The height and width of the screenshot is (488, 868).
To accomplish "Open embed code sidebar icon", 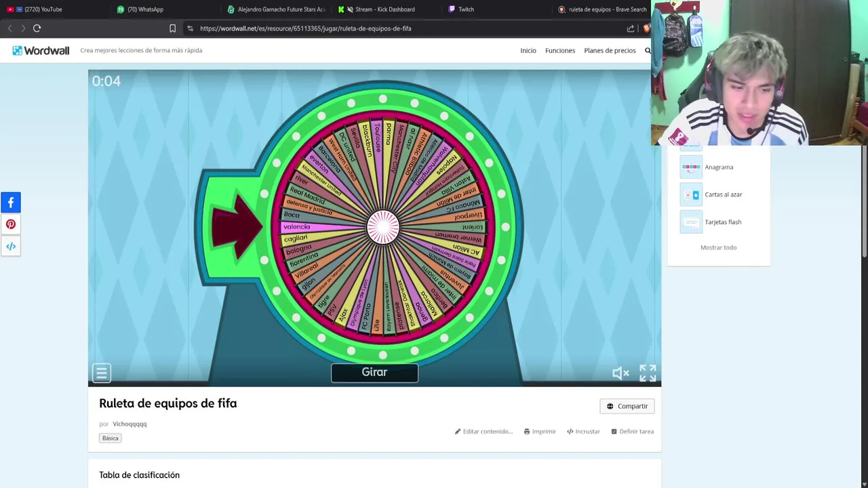I will coord(11,247).
